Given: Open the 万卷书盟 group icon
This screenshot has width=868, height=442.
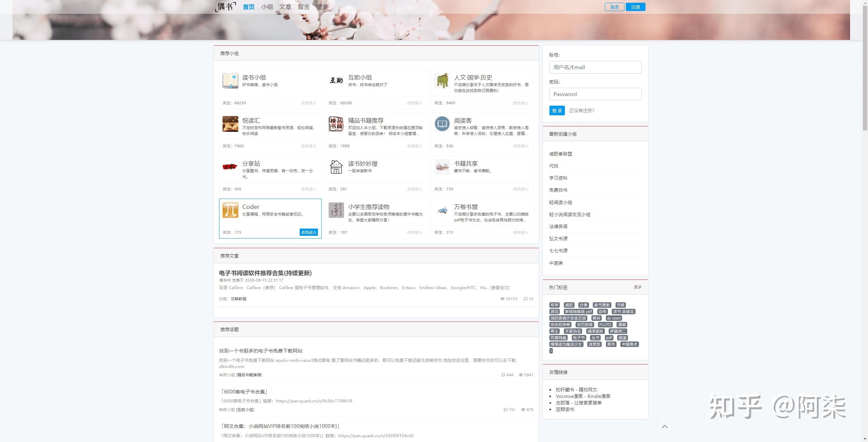Looking at the screenshot, I should (442, 210).
